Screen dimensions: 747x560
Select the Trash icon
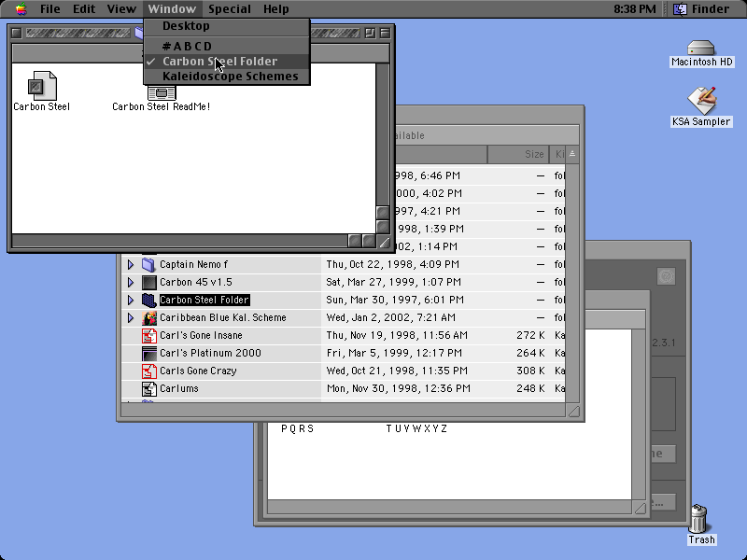[x=698, y=519]
